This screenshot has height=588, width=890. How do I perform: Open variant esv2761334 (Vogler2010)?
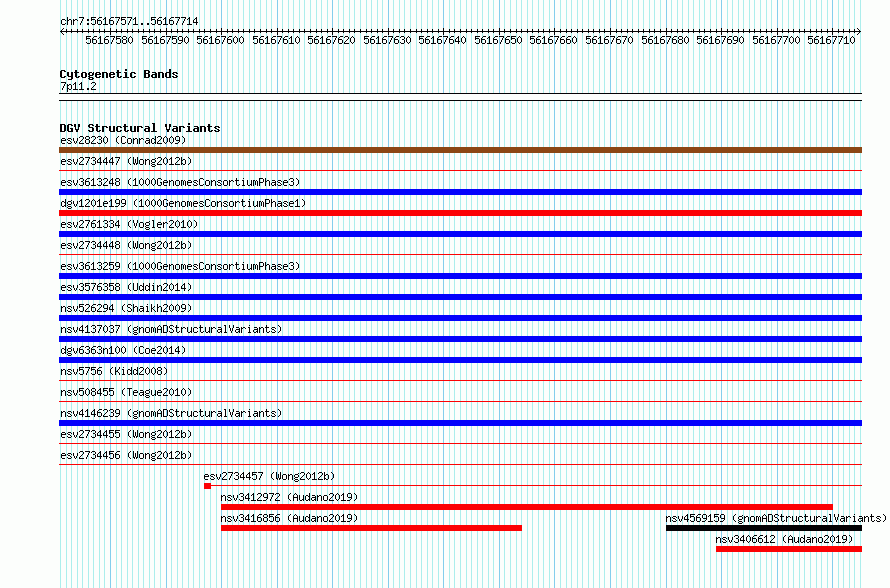tap(129, 224)
